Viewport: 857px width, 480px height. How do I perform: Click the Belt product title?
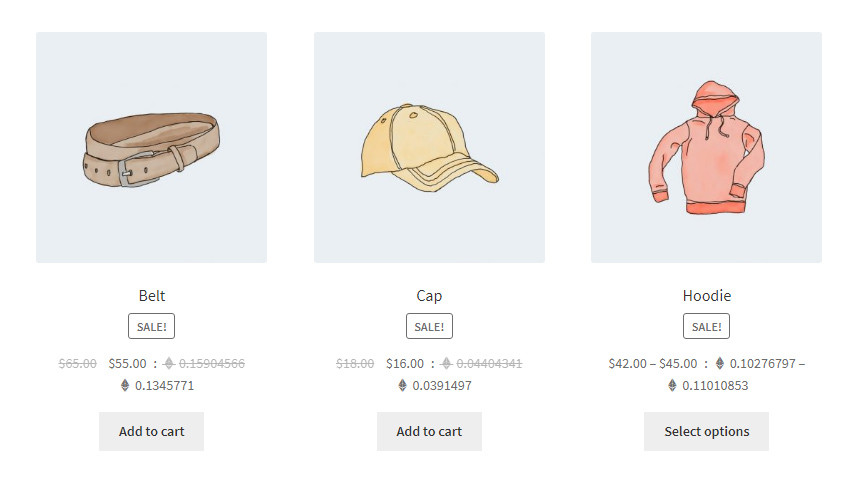(x=152, y=296)
